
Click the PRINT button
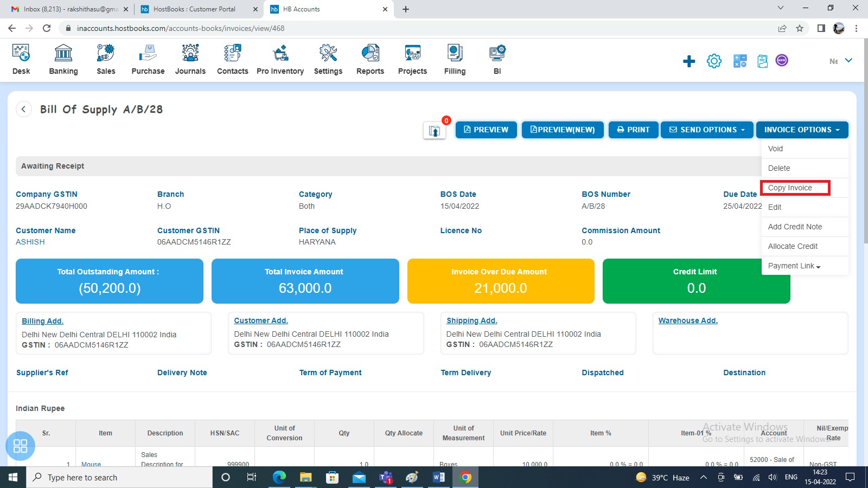tap(634, 130)
